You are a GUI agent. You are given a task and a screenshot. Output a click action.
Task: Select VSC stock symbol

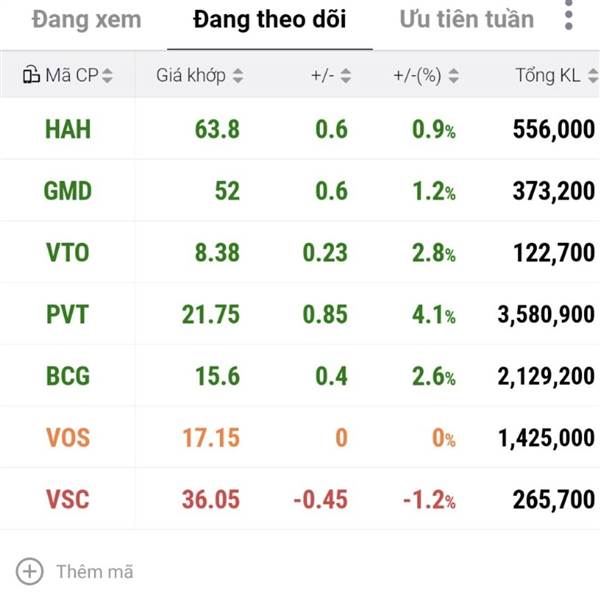click(x=67, y=500)
